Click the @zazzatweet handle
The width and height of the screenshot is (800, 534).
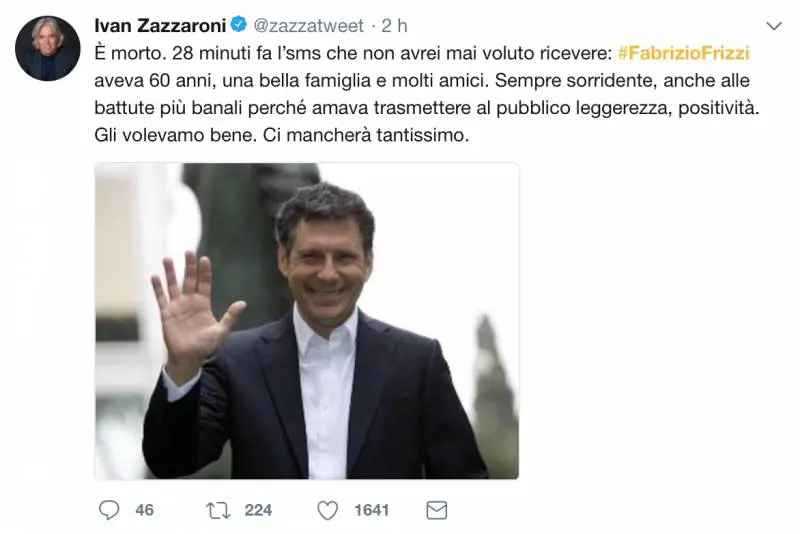pos(309,26)
